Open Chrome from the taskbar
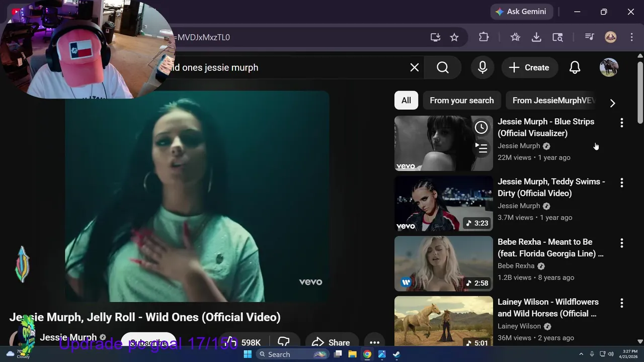 tap(367, 354)
